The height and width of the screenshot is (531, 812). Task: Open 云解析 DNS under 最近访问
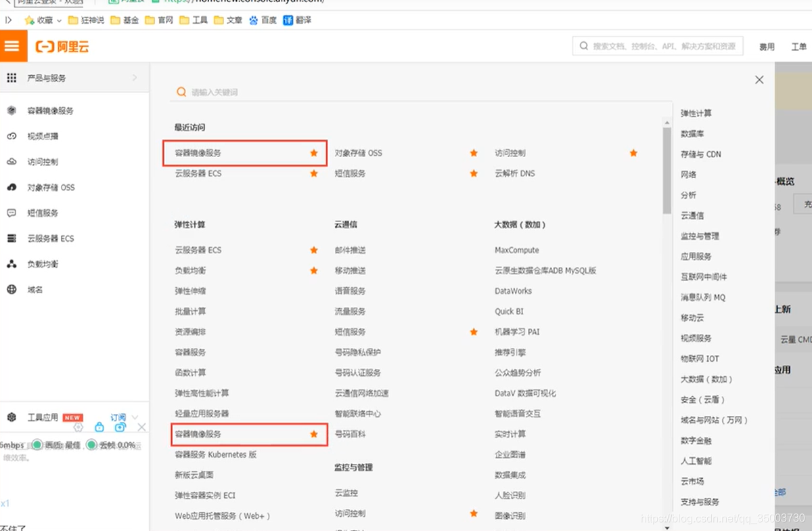(x=515, y=173)
